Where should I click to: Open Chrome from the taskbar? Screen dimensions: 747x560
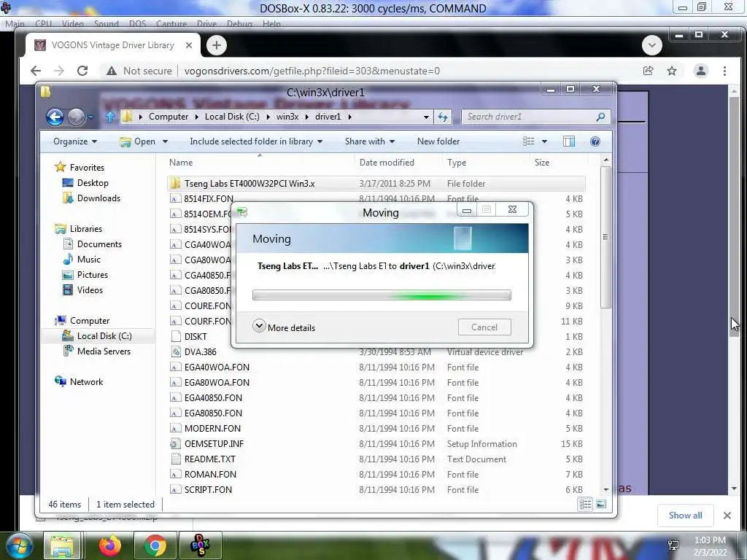(x=155, y=546)
